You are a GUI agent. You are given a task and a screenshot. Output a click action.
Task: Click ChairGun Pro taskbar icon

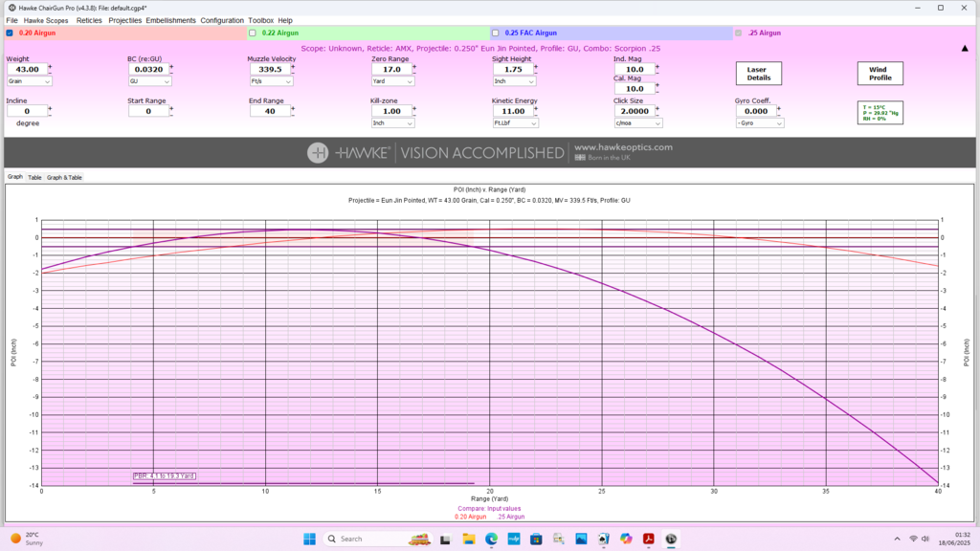click(671, 540)
